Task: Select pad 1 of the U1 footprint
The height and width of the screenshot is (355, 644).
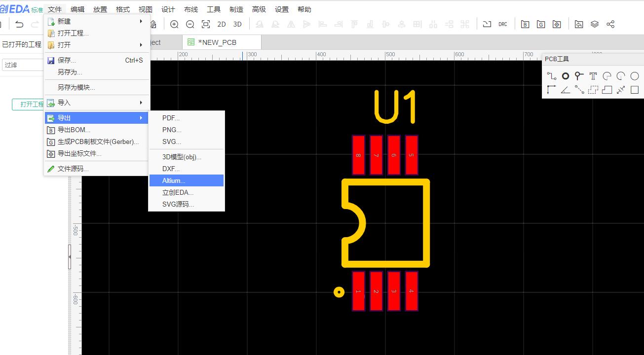Action: pyautogui.click(x=358, y=291)
